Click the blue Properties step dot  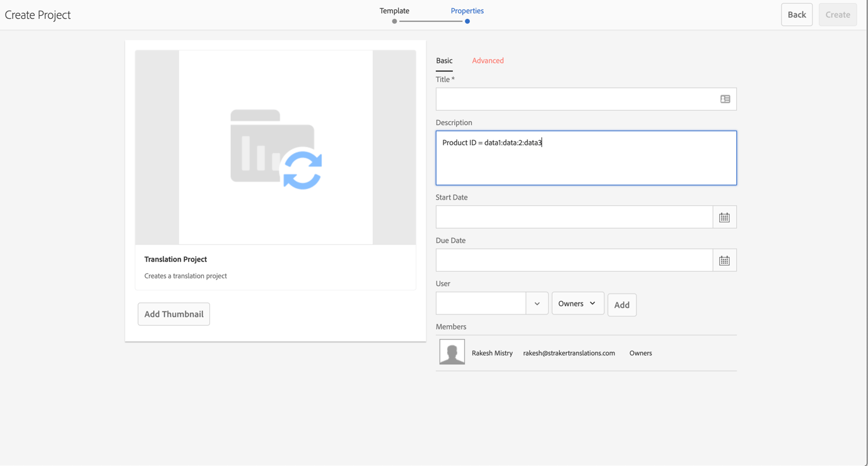(467, 21)
